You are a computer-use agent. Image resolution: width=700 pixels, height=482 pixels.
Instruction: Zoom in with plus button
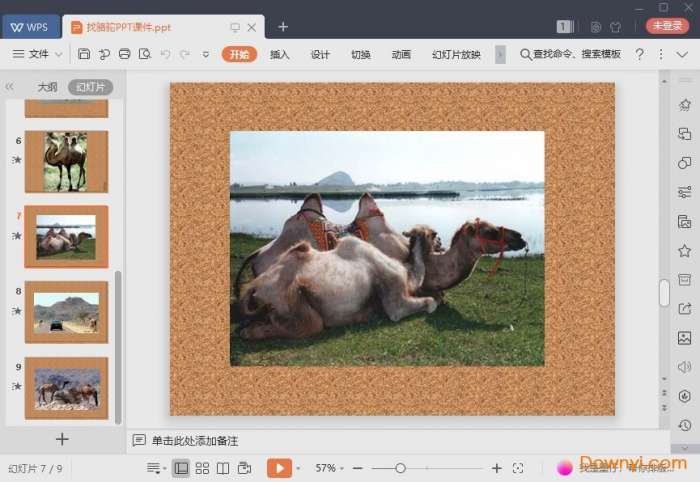pyautogui.click(x=496, y=468)
